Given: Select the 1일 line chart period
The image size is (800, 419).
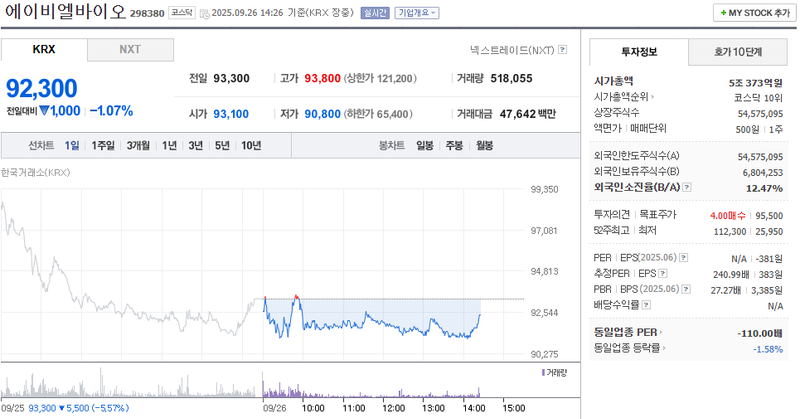Looking at the screenshot, I should pyautogui.click(x=72, y=145).
